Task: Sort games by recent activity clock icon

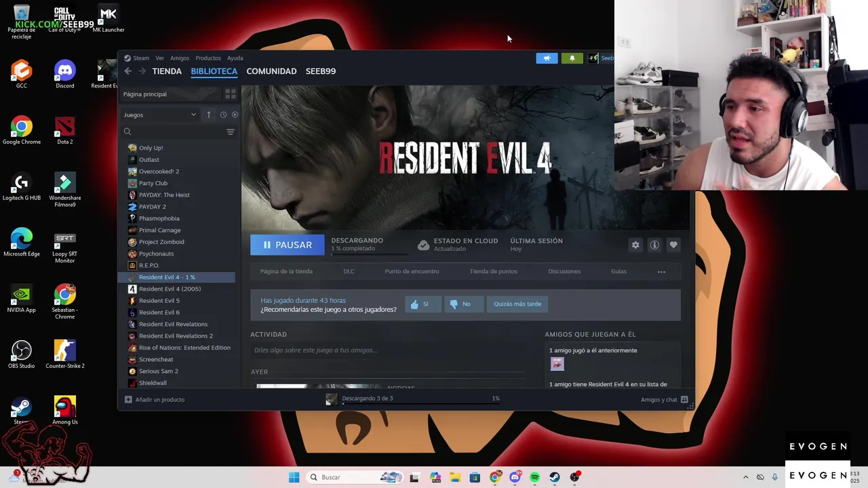Action: [x=223, y=115]
